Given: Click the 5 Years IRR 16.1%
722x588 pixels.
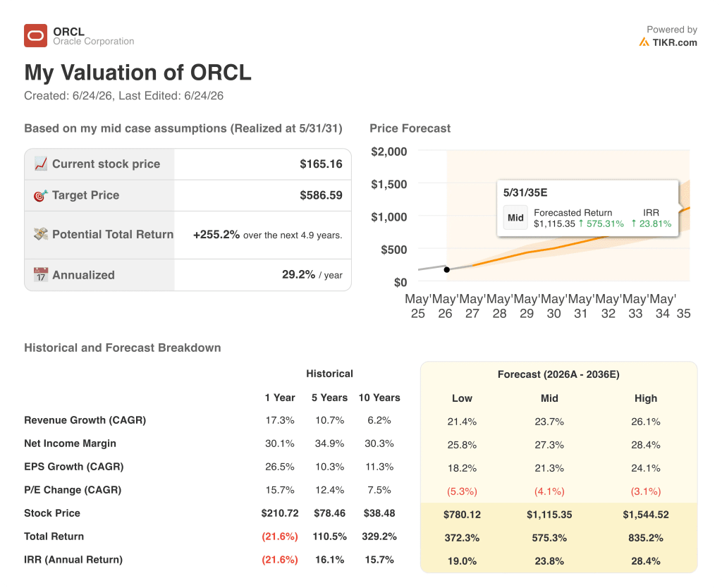Looking at the screenshot, I should point(330,560).
